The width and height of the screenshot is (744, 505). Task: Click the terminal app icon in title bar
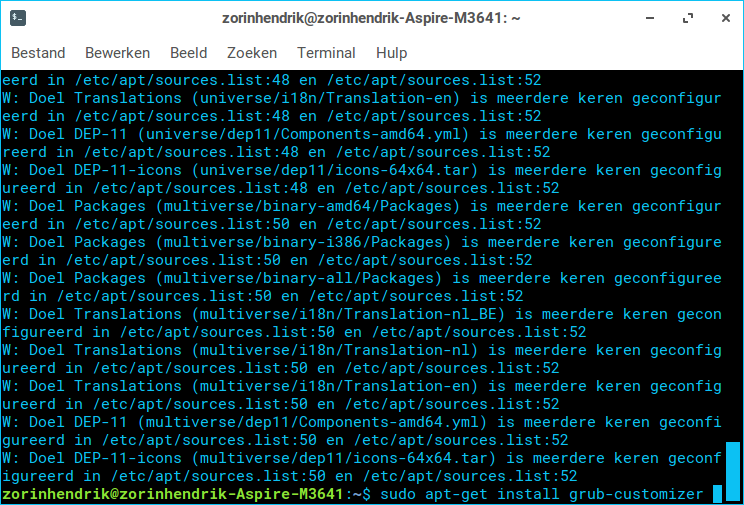(18, 19)
